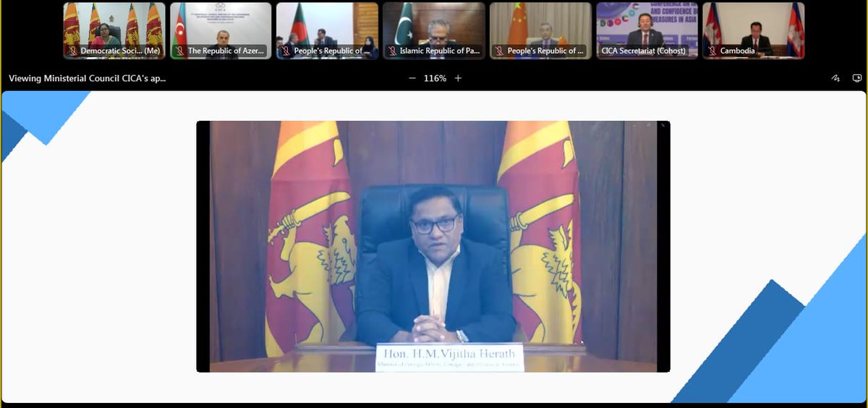Select the Islamic Republic of Pa... participant thumbnail

pos(433,30)
